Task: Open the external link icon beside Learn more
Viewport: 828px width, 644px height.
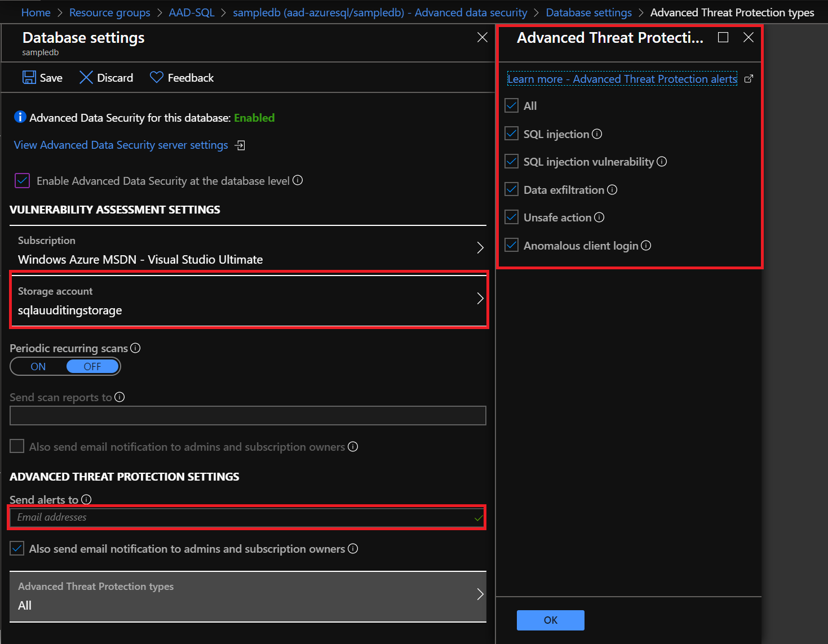Action: (x=749, y=79)
